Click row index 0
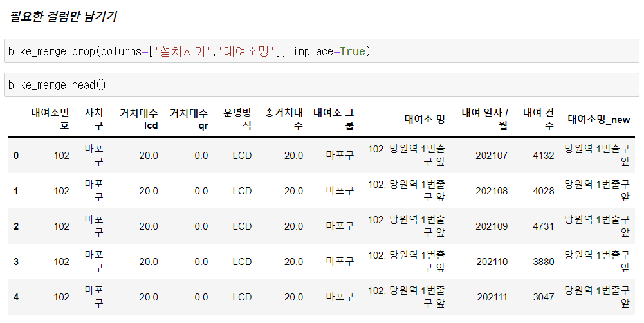Screen dimensions: 644x323 tap(16, 155)
